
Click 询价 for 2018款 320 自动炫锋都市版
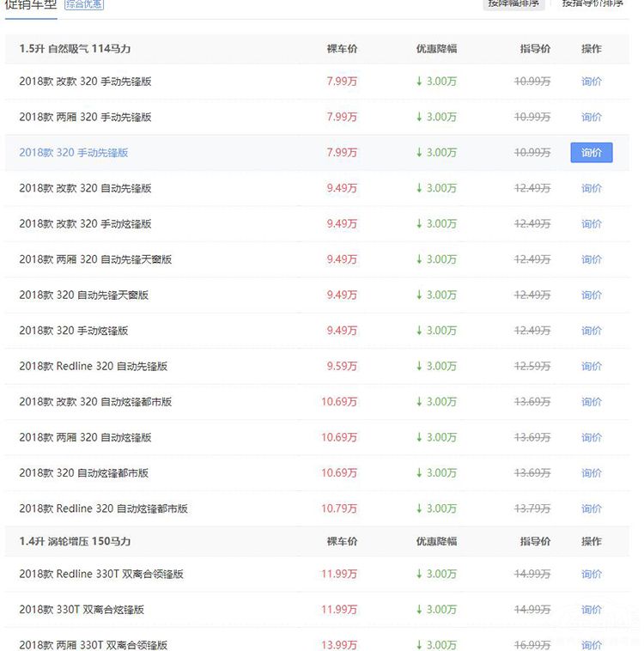(592, 473)
